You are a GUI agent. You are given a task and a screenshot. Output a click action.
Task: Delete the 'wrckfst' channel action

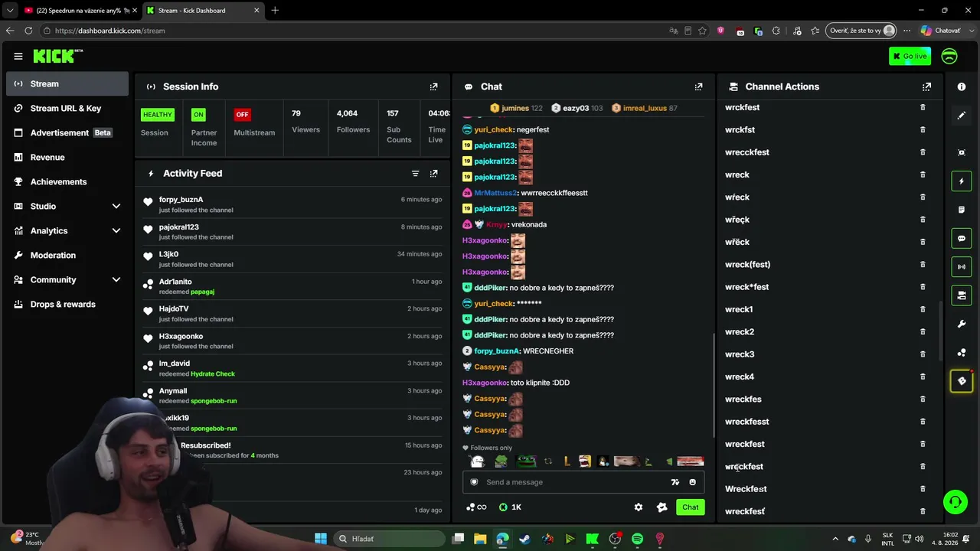923,130
